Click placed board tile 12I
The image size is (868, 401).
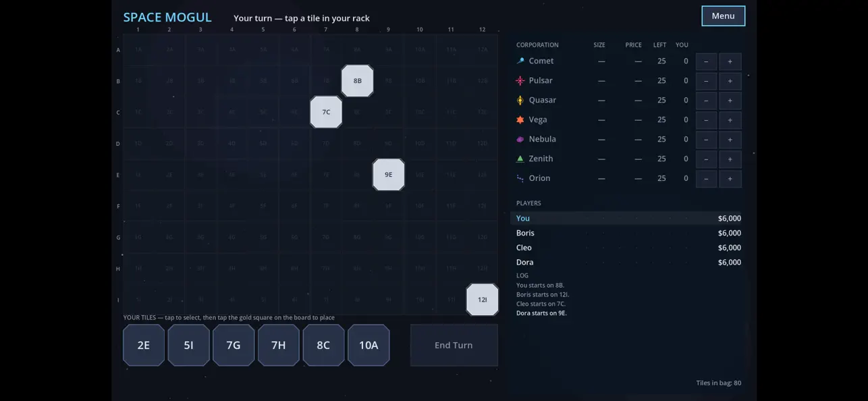coord(483,300)
